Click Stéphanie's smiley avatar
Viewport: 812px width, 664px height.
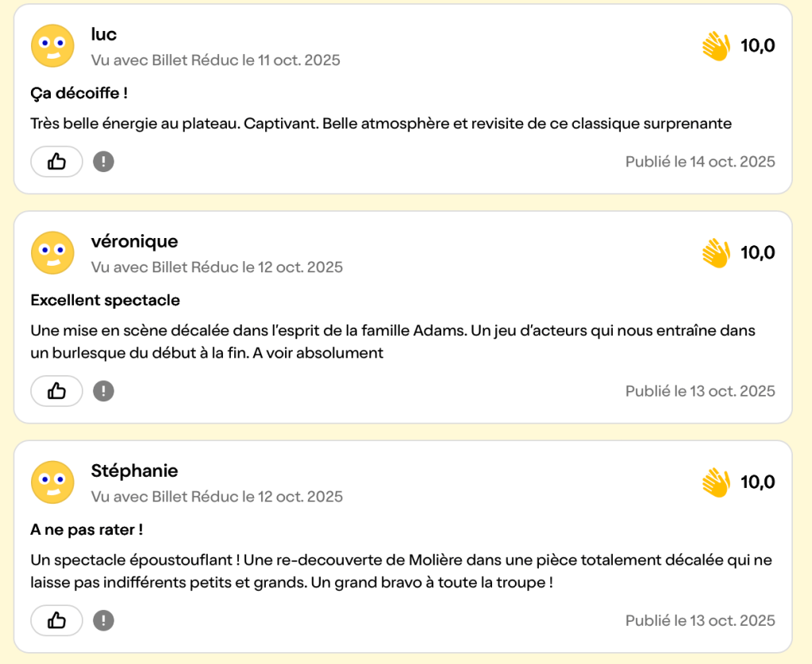pyautogui.click(x=52, y=482)
